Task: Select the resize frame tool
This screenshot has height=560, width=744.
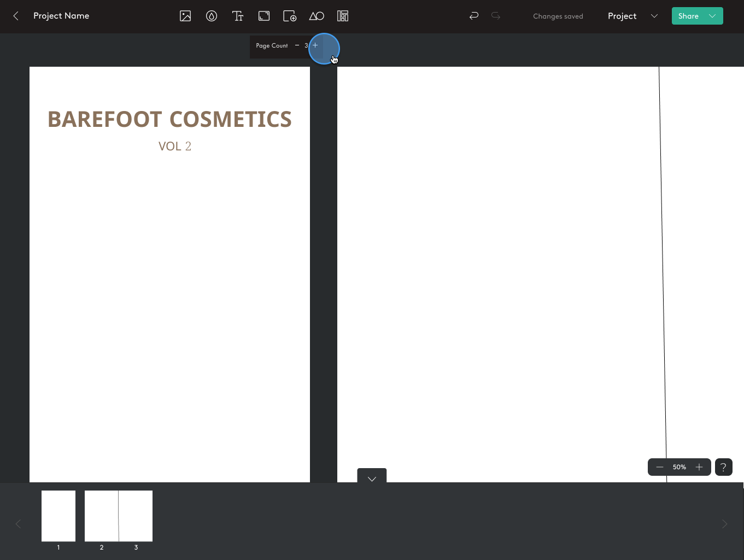Action: (x=264, y=16)
